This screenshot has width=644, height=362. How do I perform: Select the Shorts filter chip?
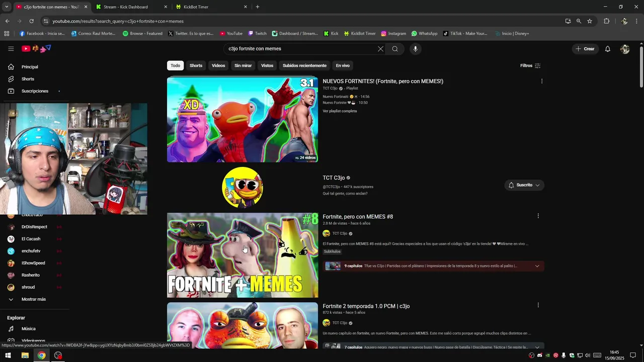196,65
